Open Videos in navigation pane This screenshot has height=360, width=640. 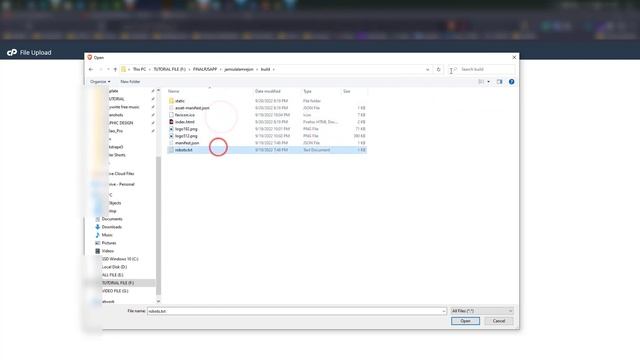[x=107, y=251]
